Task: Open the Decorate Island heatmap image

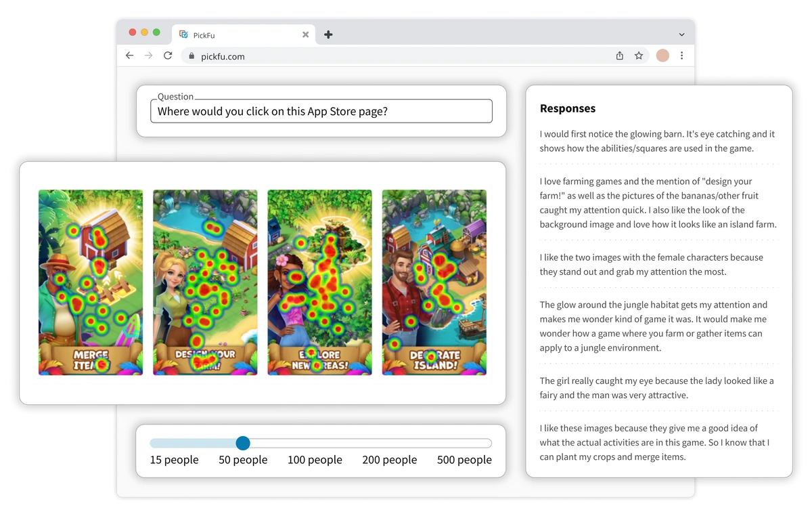Action: click(x=434, y=282)
